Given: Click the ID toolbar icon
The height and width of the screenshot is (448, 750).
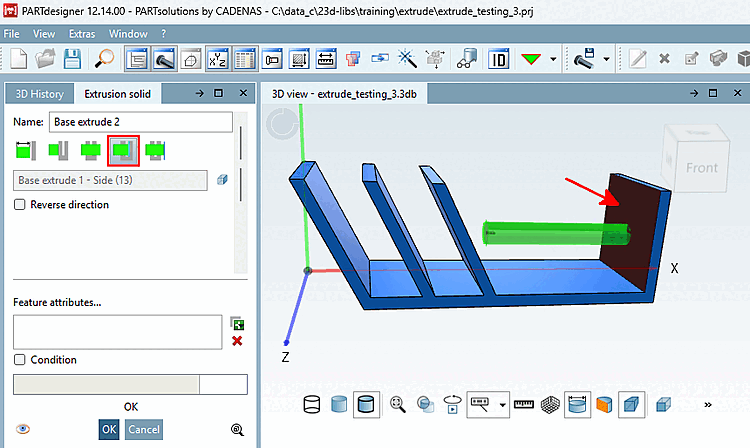Looking at the screenshot, I should click(498, 59).
